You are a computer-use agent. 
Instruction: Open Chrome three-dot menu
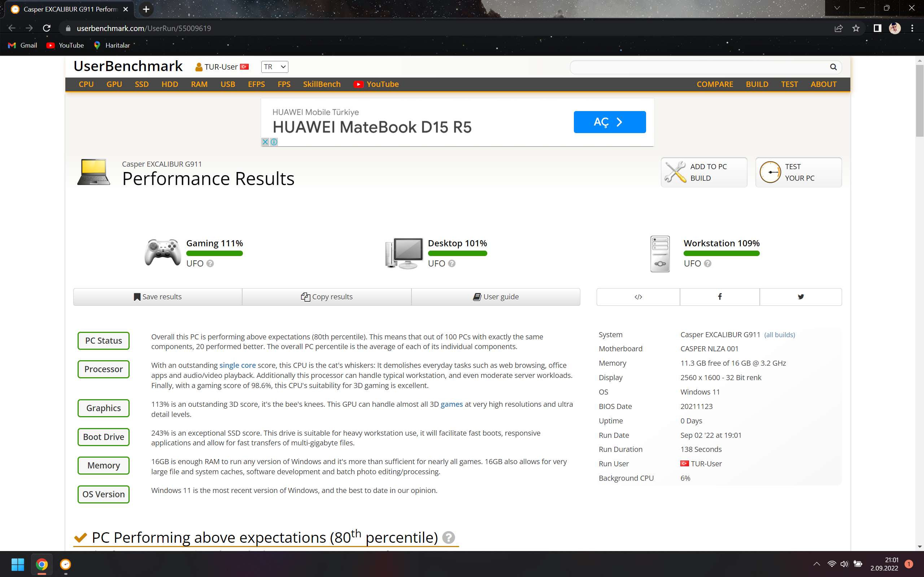click(912, 28)
